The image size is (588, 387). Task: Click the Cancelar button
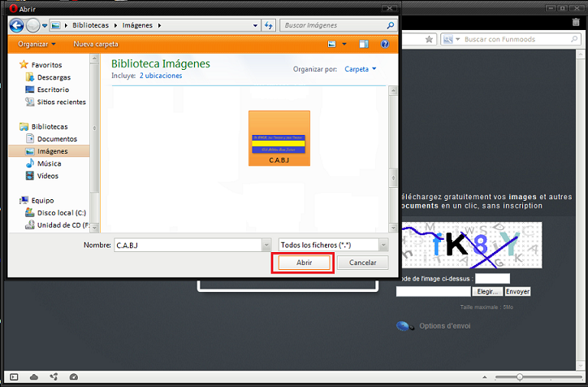pos(362,263)
